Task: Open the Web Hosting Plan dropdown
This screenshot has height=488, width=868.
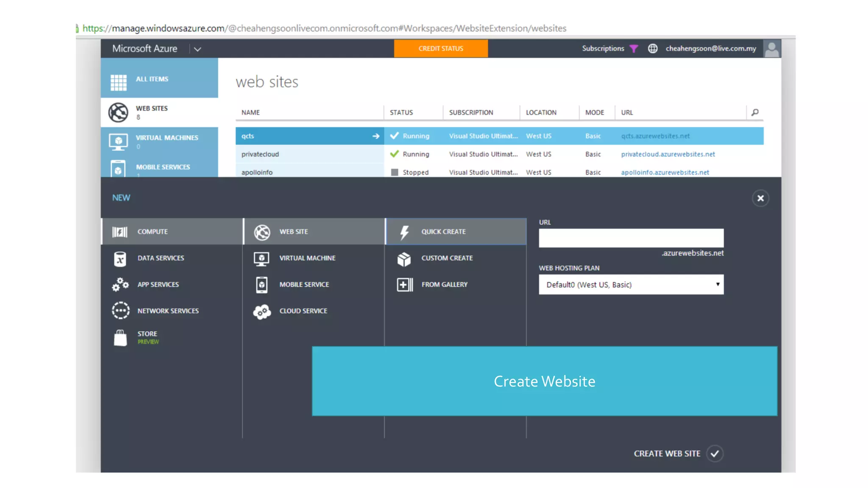Action: coord(631,285)
